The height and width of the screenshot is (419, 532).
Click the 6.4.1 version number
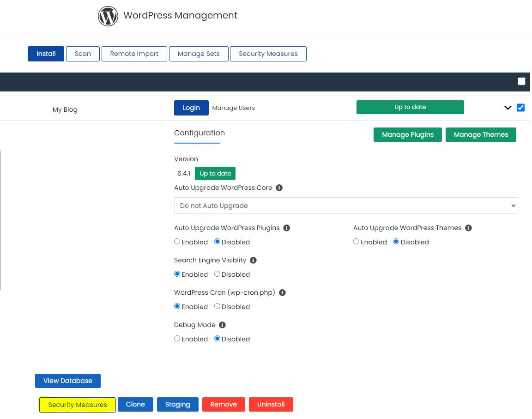tap(183, 173)
